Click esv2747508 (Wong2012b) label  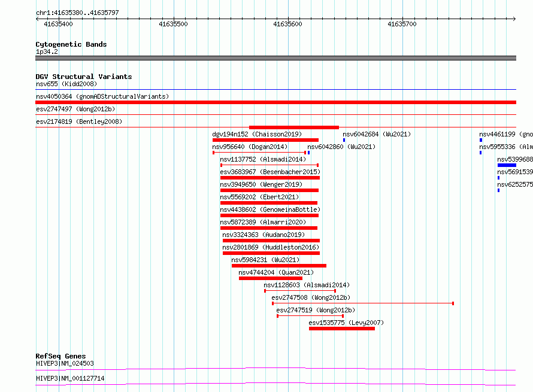(311, 297)
